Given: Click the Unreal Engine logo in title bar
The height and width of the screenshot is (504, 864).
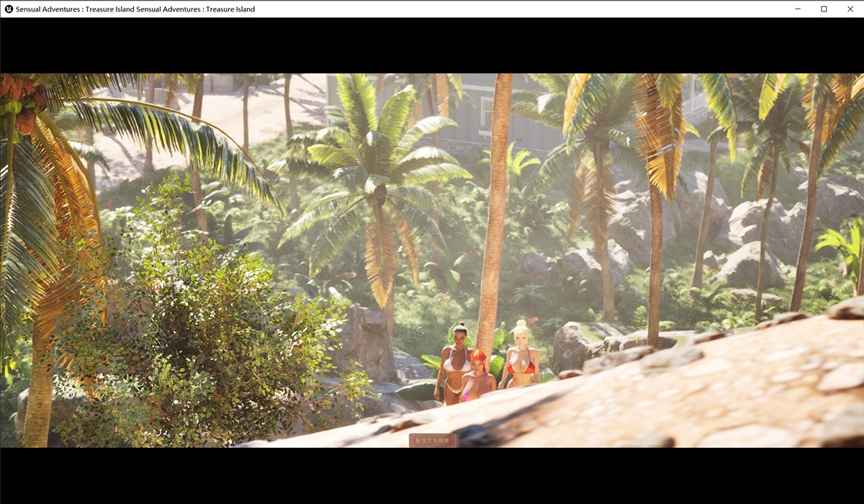Looking at the screenshot, I should [x=8, y=9].
